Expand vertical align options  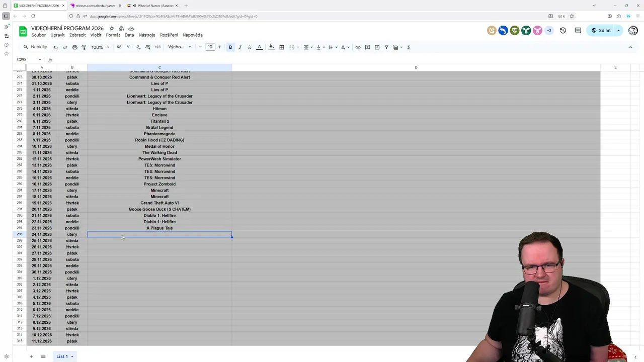320,47
